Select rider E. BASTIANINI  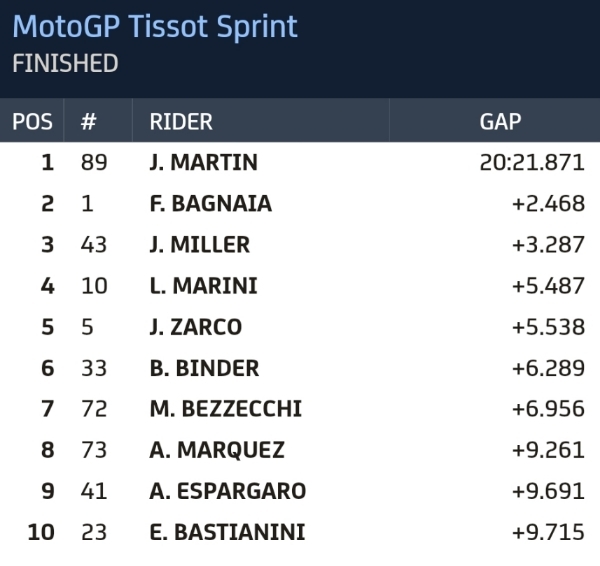click(x=228, y=532)
